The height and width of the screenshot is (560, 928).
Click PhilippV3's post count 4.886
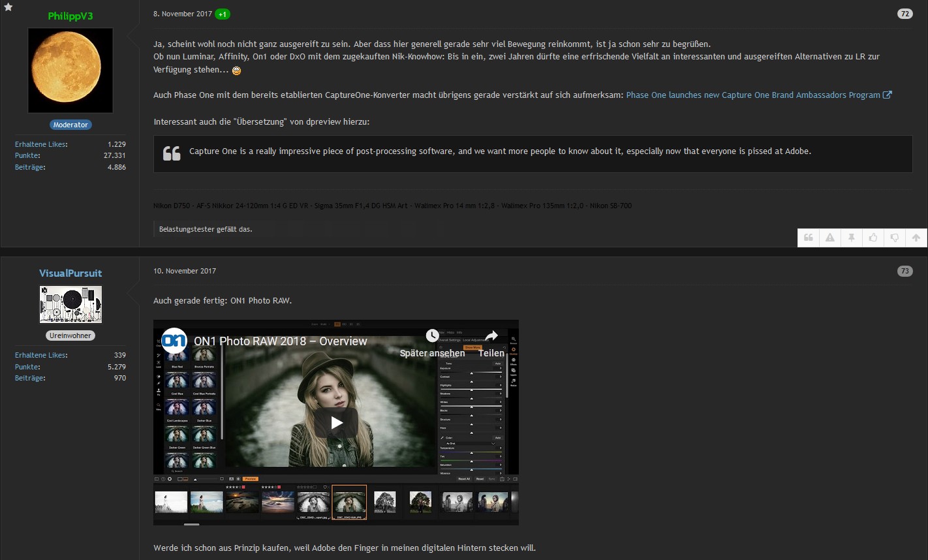coord(117,167)
